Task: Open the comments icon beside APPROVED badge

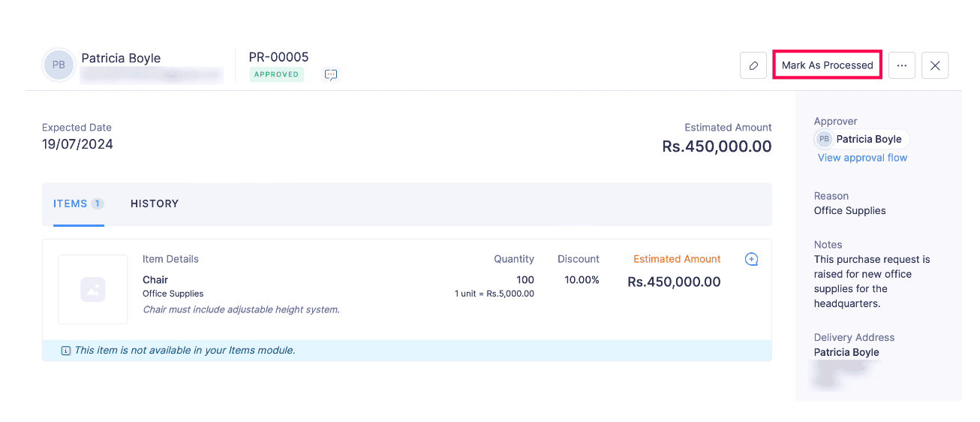Action: [331, 74]
